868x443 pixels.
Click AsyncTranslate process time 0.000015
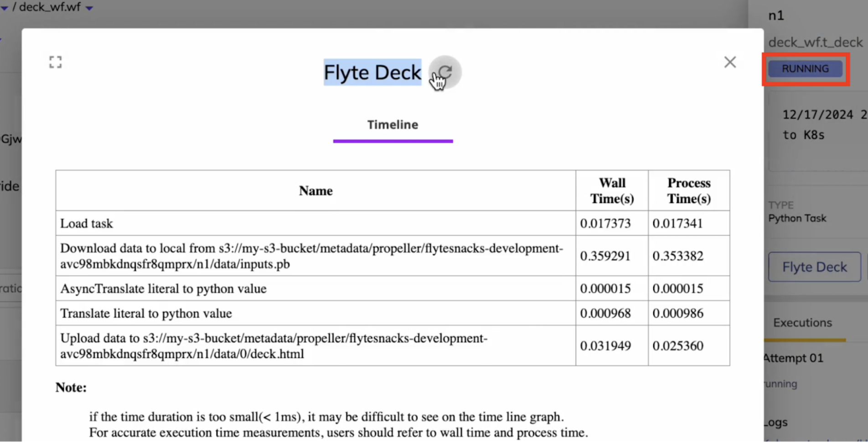point(678,288)
